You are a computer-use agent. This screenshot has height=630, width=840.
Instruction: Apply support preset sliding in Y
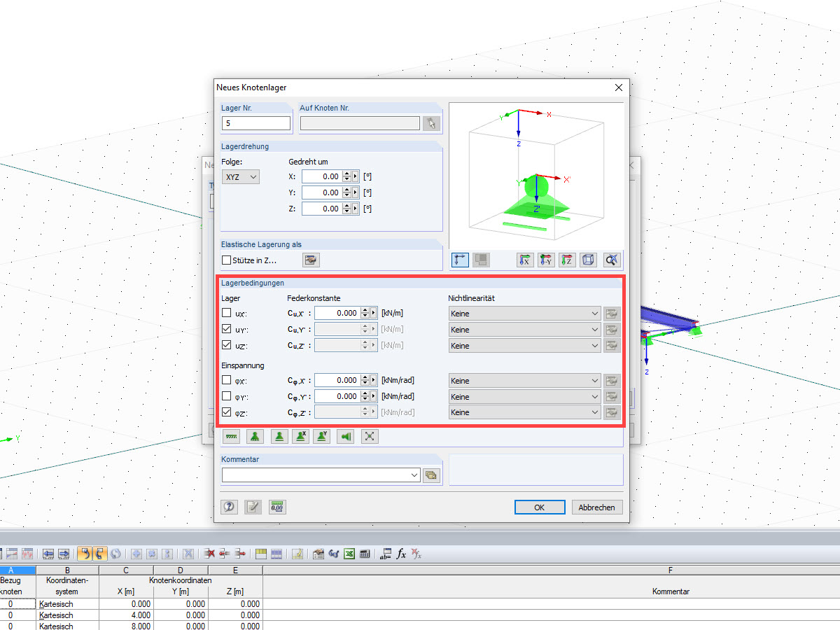pos(322,436)
